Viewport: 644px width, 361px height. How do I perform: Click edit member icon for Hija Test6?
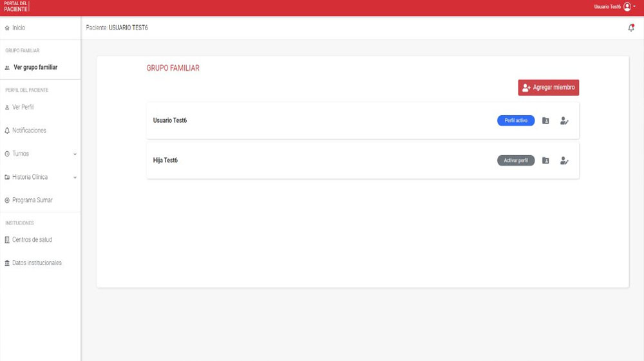564,161
